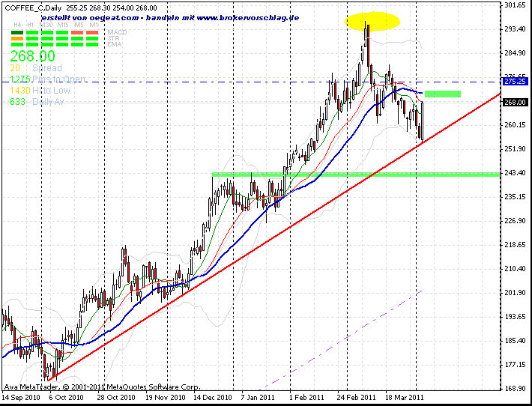Select the red M1 MACD signal block
The width and height of the screenshot is (532, 406).
coord(92,33)
